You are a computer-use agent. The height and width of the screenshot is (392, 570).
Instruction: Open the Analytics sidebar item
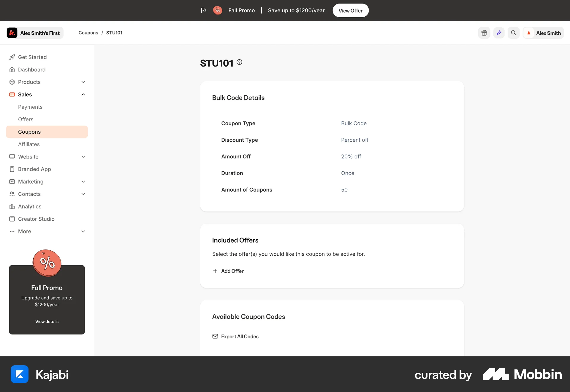pos(30,206)
